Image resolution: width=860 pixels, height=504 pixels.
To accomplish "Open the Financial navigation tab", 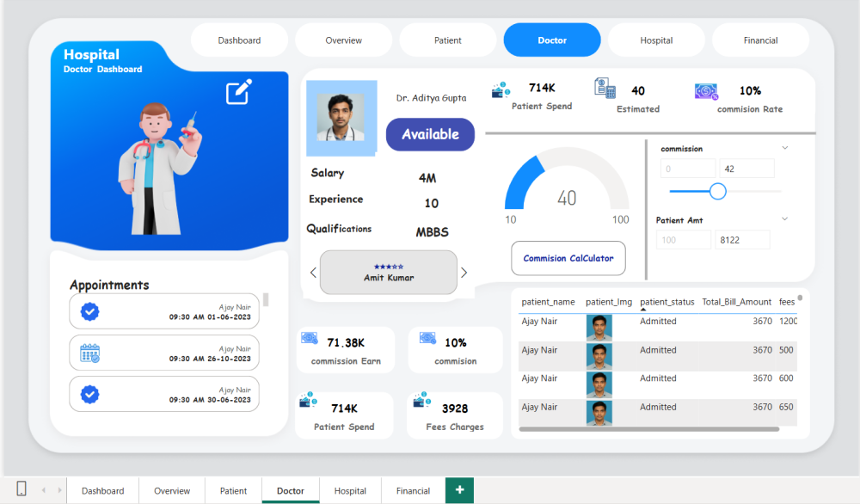I will [x=760, y=40].
